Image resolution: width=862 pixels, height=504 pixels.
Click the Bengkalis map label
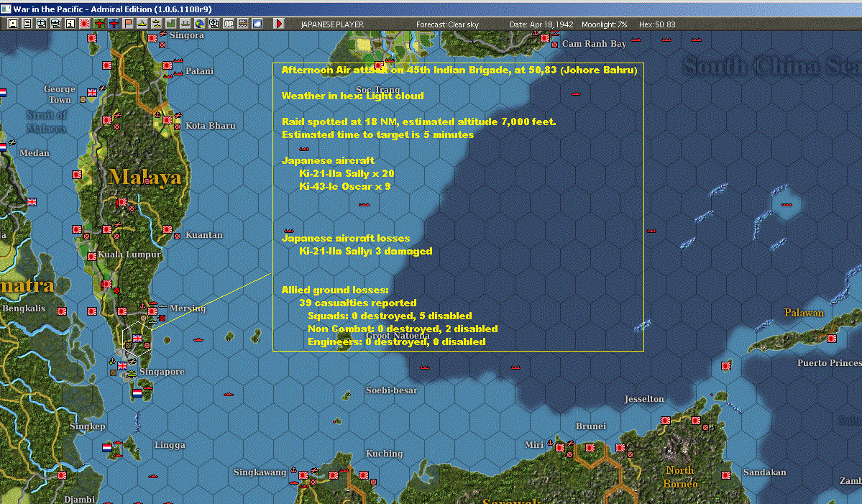pyautogui.click(x=24, y=308)
